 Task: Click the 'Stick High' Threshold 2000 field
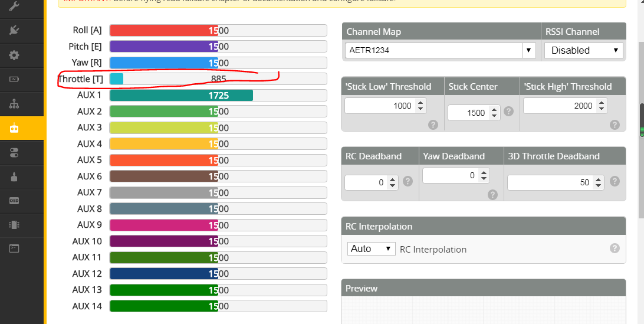565,106
